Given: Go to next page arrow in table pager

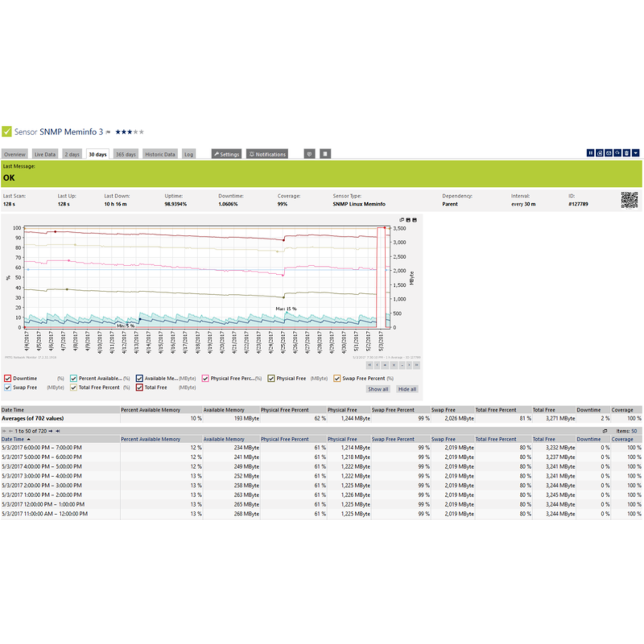Looking at the screenshot, I should [x=51, y=431].
